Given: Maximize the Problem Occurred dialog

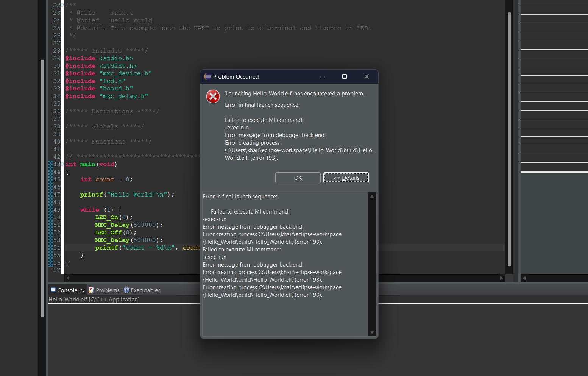Looking at the screenshot, I should tap(345, 76).
